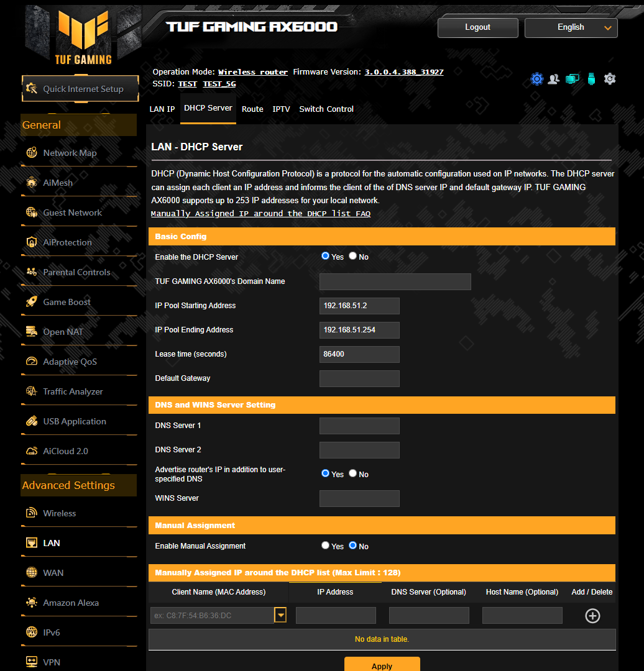Switch to Route tab

coord(252,109)
